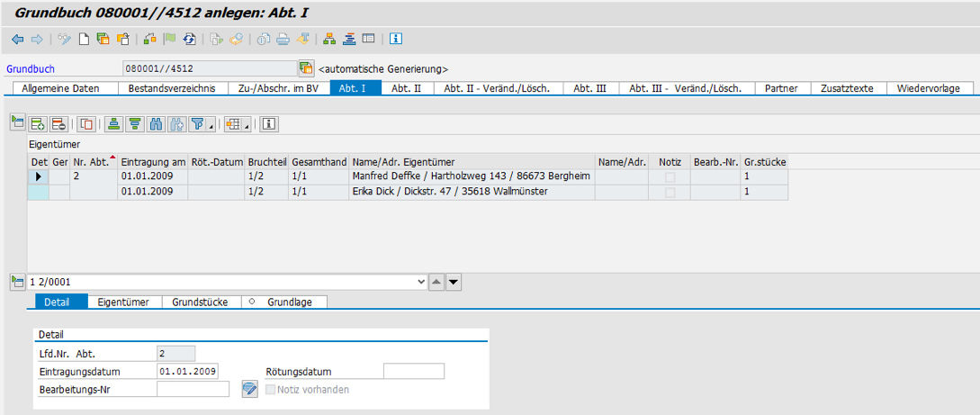Toggle the Notiz checkbox in Manfred Deffke's row
980x415 pixels.
668,176
